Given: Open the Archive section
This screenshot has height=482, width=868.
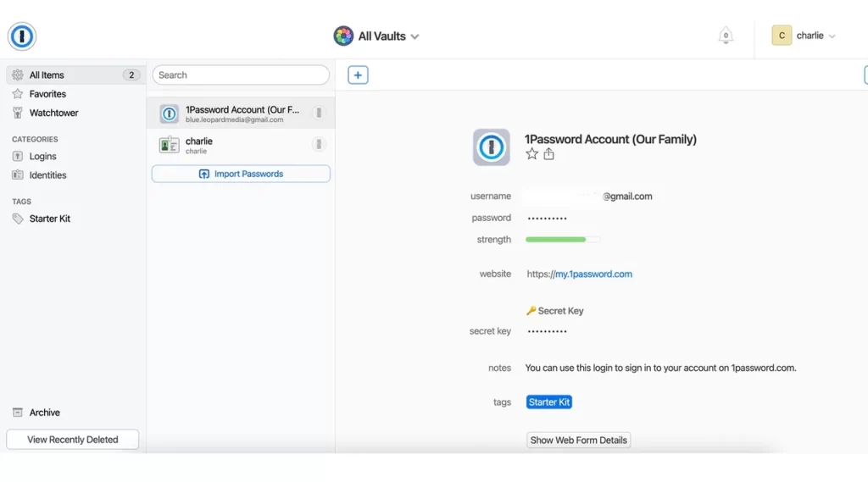Looking at the screenshot, I should coord(44,413).
